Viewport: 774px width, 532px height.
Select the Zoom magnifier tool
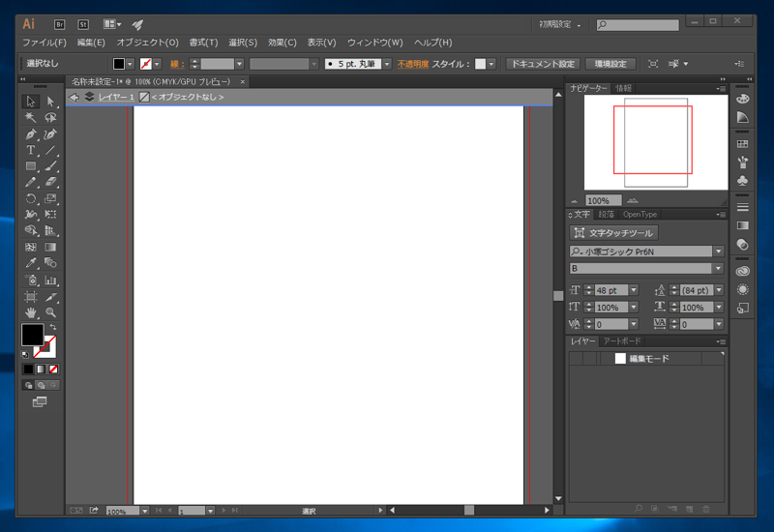click(50, 312)
